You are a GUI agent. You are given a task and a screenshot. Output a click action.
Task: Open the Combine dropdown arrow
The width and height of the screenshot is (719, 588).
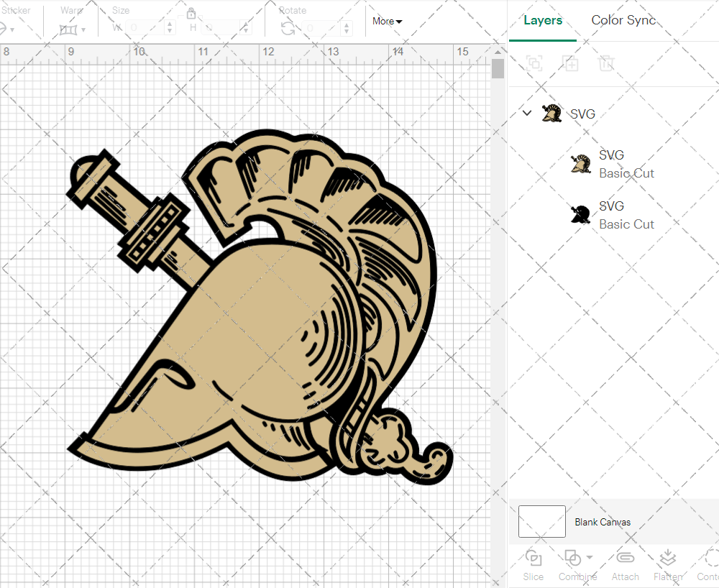pyautogui.click(x=590, y=557)
